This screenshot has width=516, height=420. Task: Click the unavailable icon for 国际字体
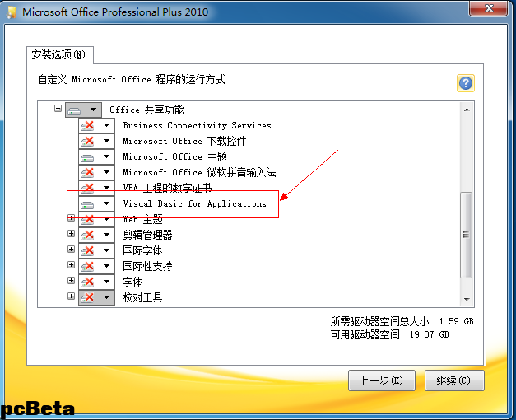click(87, 251)
